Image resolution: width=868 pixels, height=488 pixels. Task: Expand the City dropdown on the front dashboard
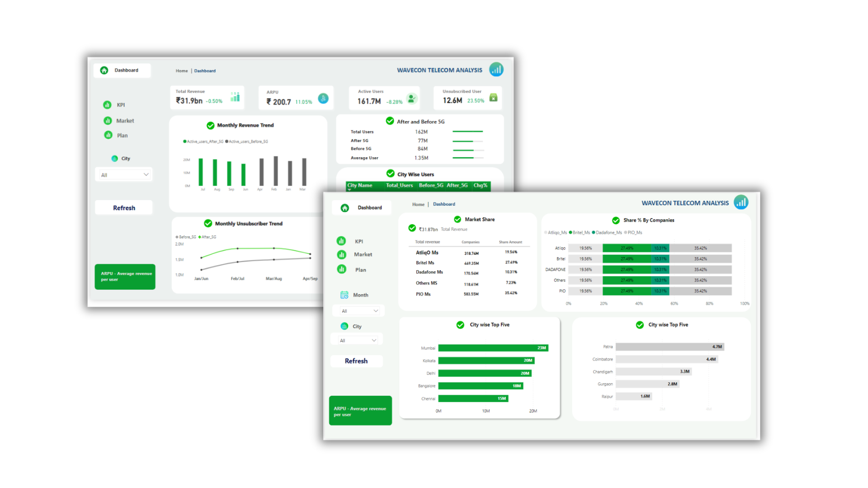358,340
